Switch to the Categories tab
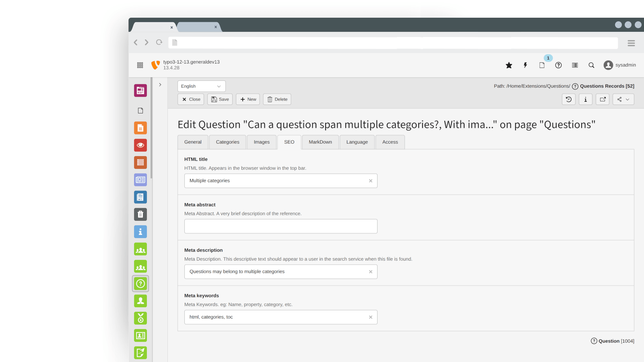This screenshot has height=362, width=644. (227, 142)
